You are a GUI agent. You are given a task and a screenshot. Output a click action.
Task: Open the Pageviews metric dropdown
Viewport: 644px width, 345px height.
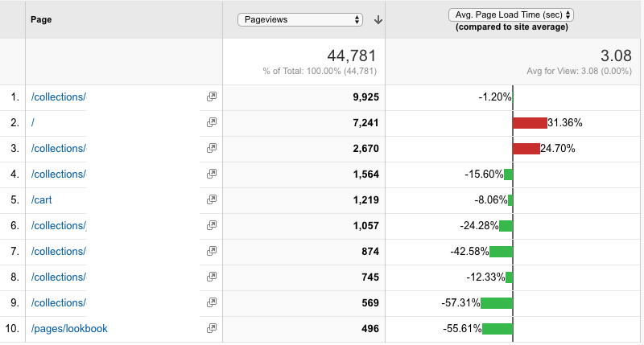[x=300, y=19]
